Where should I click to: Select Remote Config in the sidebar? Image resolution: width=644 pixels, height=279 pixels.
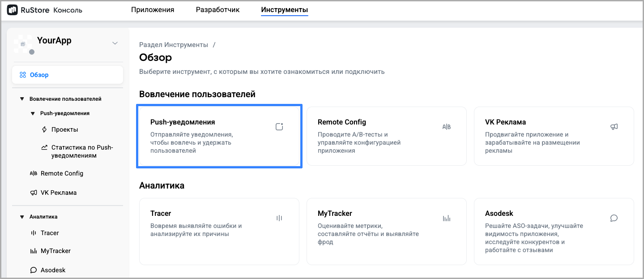tap(62, 173)
